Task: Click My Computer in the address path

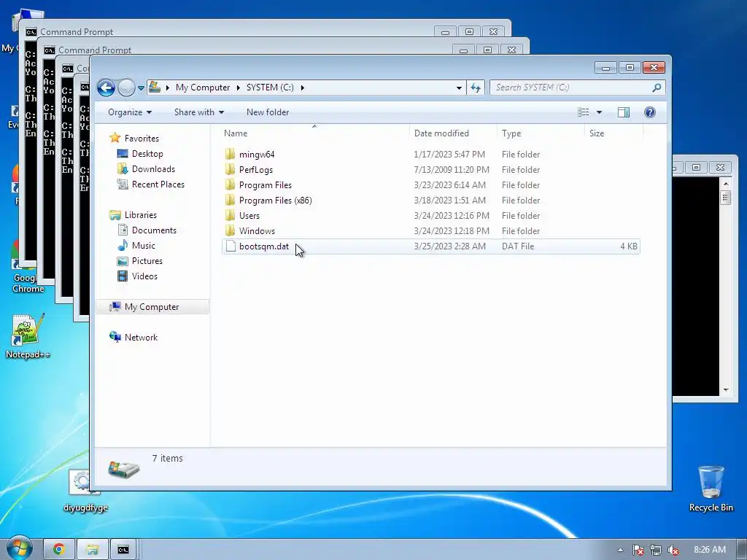Action: pos(203,87)
